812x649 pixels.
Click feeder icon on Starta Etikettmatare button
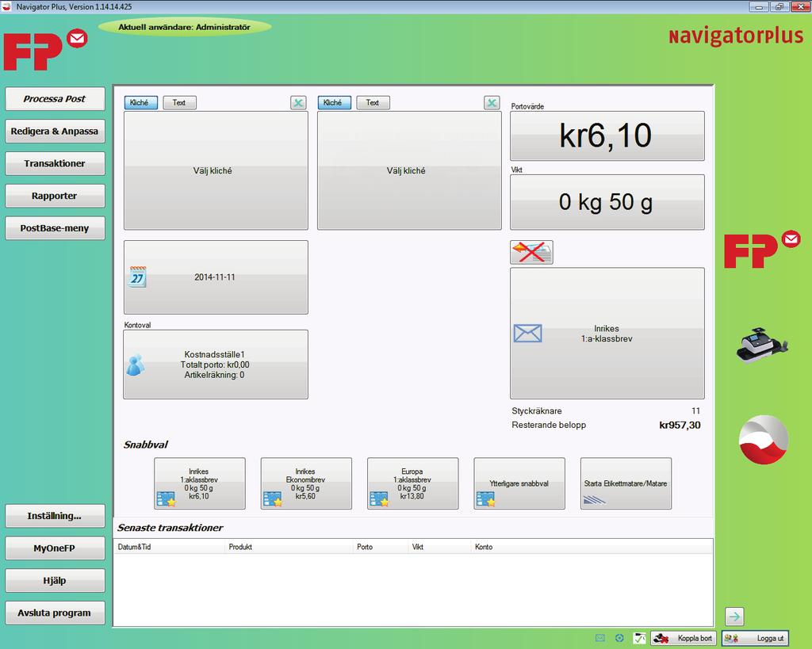click(595, 499)
